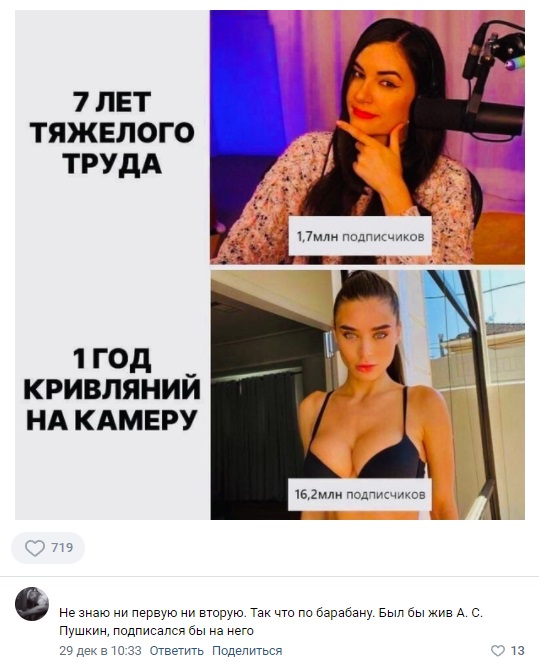Click the black studio microphone in top photo
This screenshot has width=539, height=669.
pyautogui.click(x=467, y=113)
